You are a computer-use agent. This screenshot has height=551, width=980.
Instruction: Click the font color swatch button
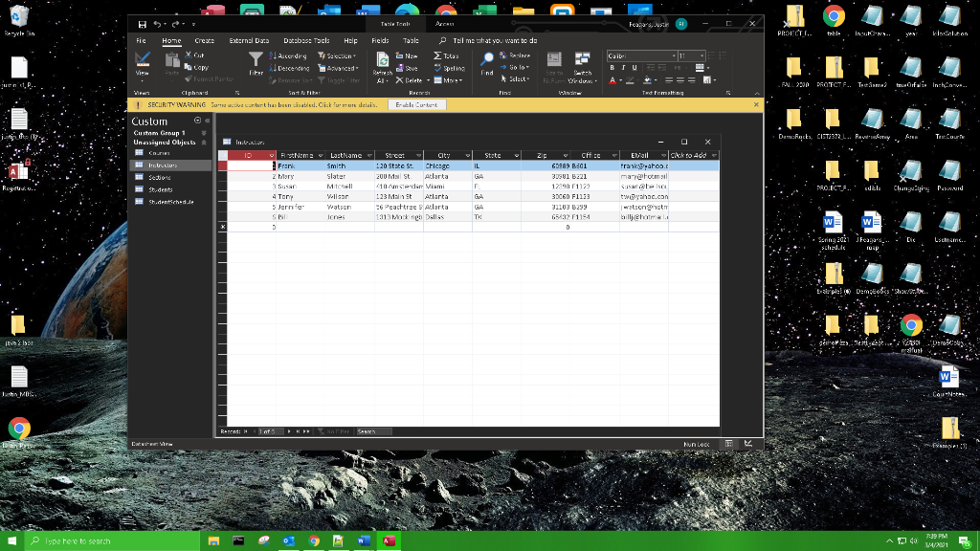[x=613, y=80]
